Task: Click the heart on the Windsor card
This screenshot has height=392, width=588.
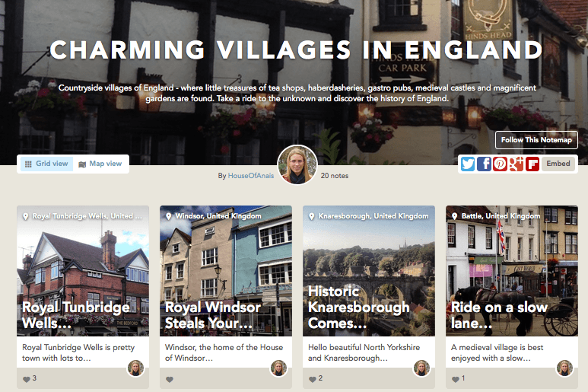Action: point(170,379)
